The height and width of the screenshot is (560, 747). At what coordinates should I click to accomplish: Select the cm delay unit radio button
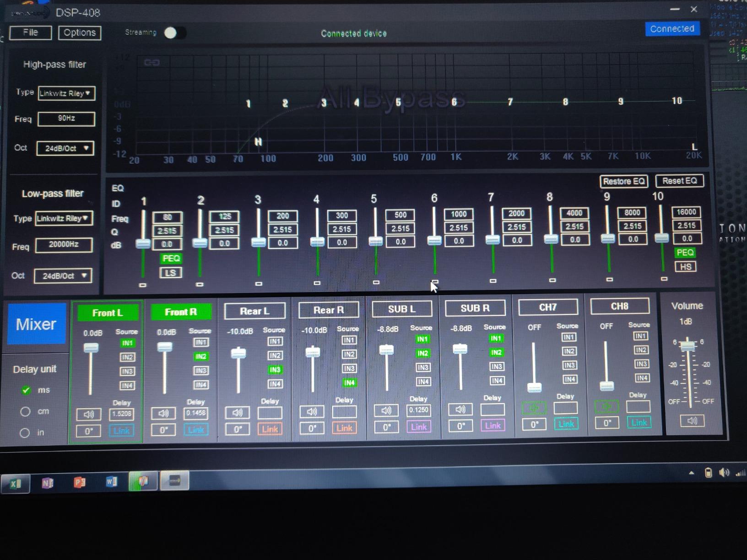pos(25,411)
